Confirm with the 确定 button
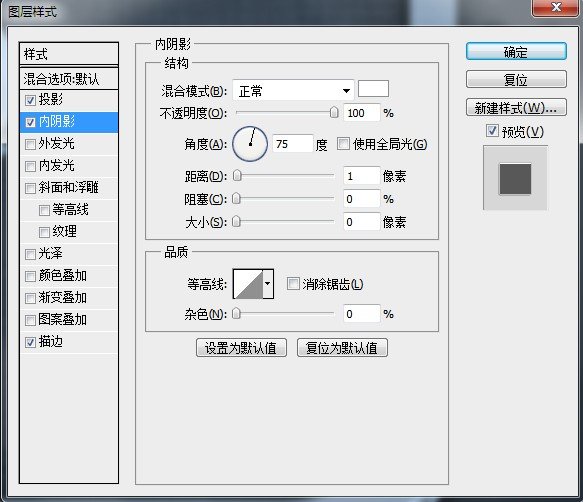 pos(516,52)
